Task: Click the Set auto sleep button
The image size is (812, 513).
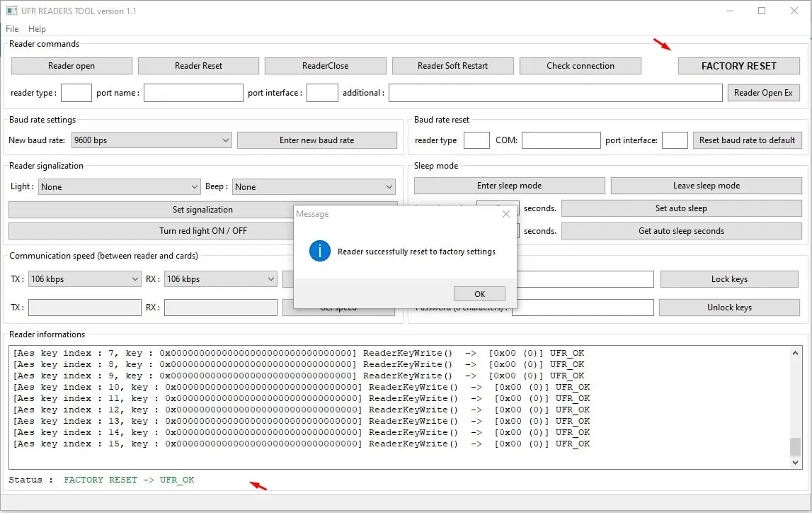Action: pos(682,208)
